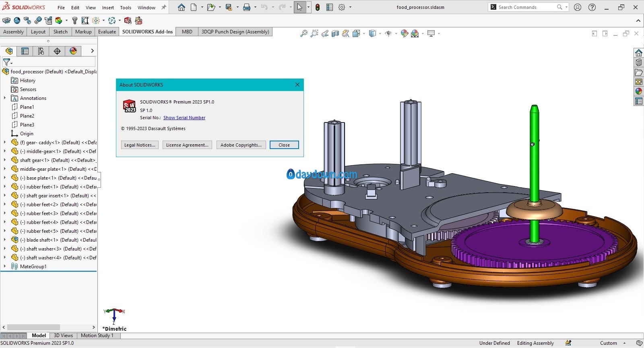Activate the Select cursor tool

pyautogui.click(x=300, y=7)
